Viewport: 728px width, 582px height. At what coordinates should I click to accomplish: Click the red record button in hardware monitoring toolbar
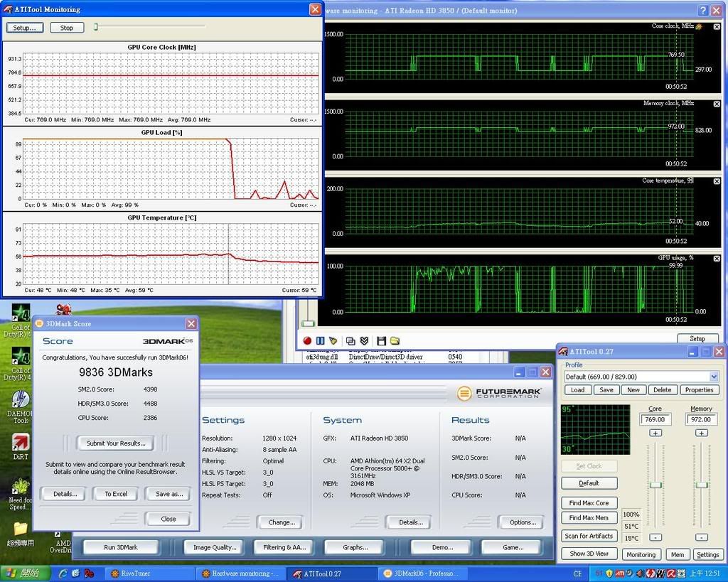point(307,340)
